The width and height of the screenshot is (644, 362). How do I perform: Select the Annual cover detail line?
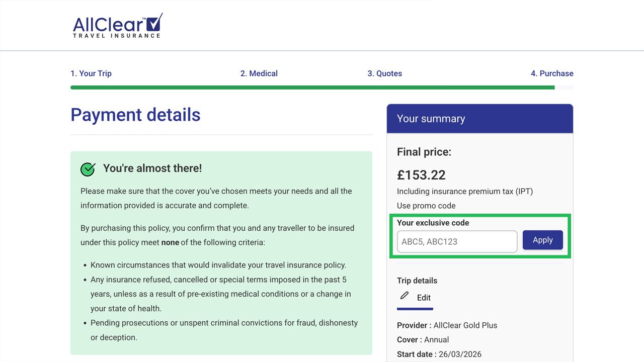[423, 339]
